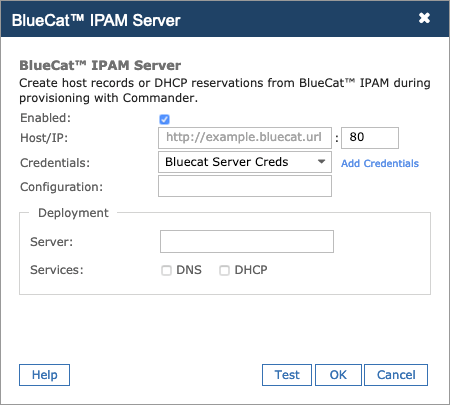Viewport: 450px width, 405px height.
Task: Uncheck the Enabled checkbox
Action: click(x=164, y=119)
